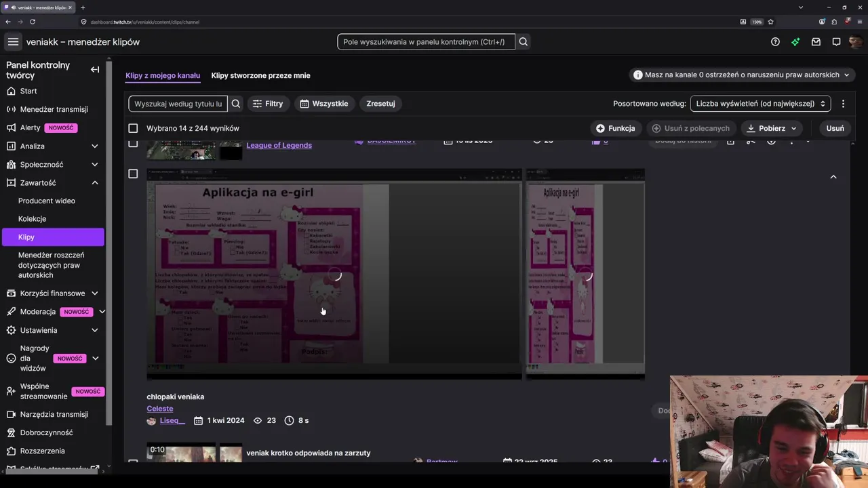The width and height of the screenshot is (868, 488).
Task: Click the clip title search magnifier
Action: pos(236,104)
